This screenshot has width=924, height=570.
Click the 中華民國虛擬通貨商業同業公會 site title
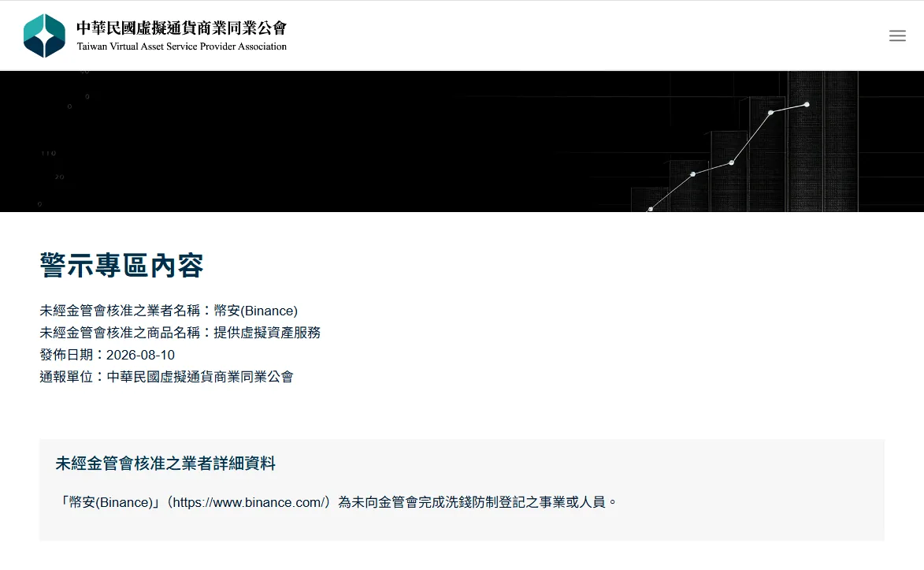(181, 28)
